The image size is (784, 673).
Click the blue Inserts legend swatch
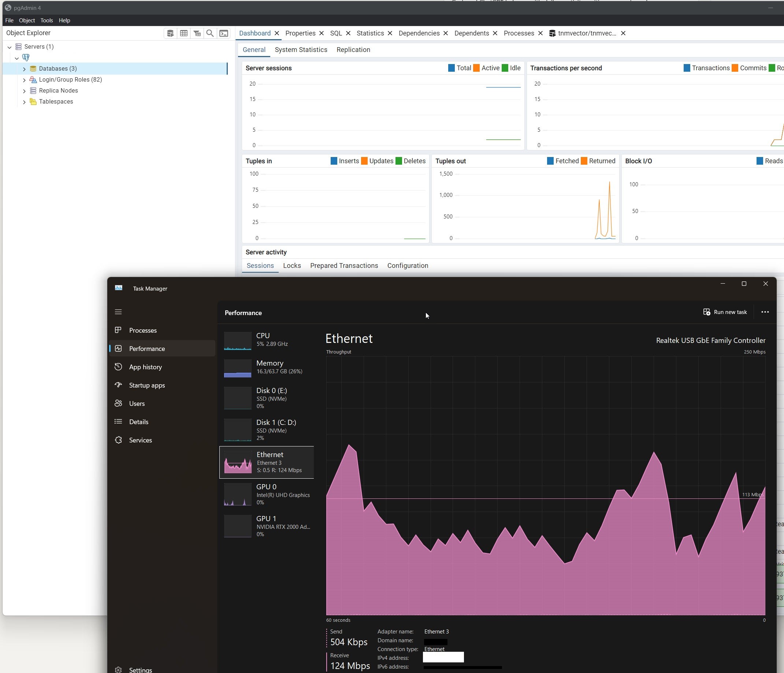pyautogui.click(x=334, y=161)
